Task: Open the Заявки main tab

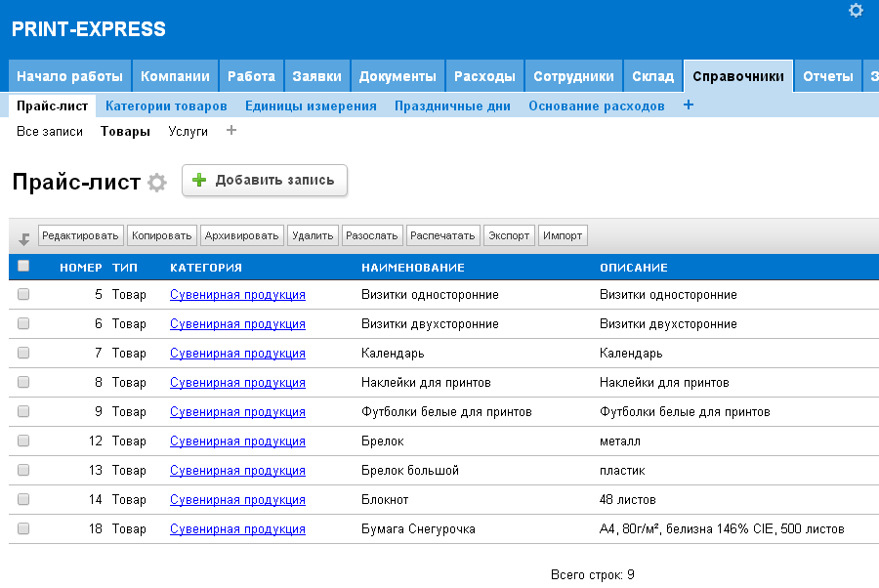Action: tap(316, 76)
